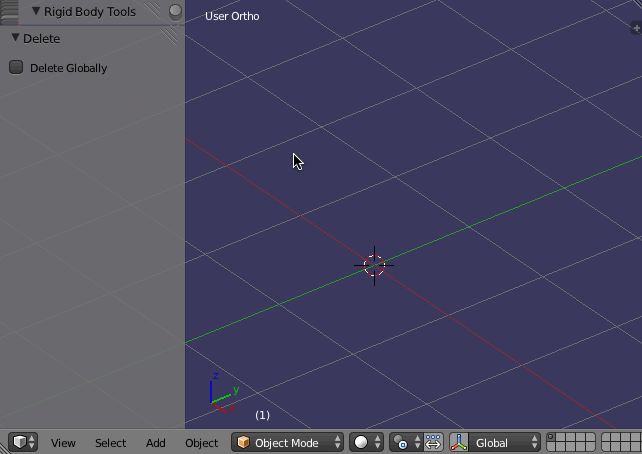Open the pivot point selector icon
Screen dimensions: 642x454
tap(402, 442)
